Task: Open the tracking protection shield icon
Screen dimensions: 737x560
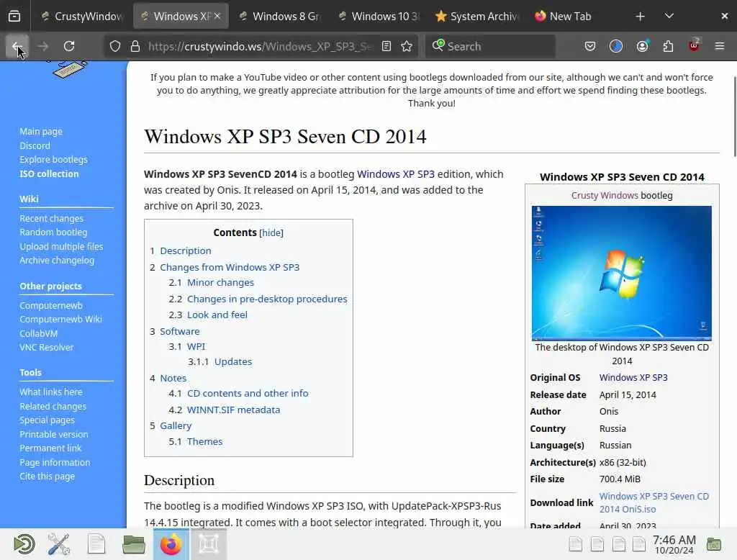Action: 115,46
